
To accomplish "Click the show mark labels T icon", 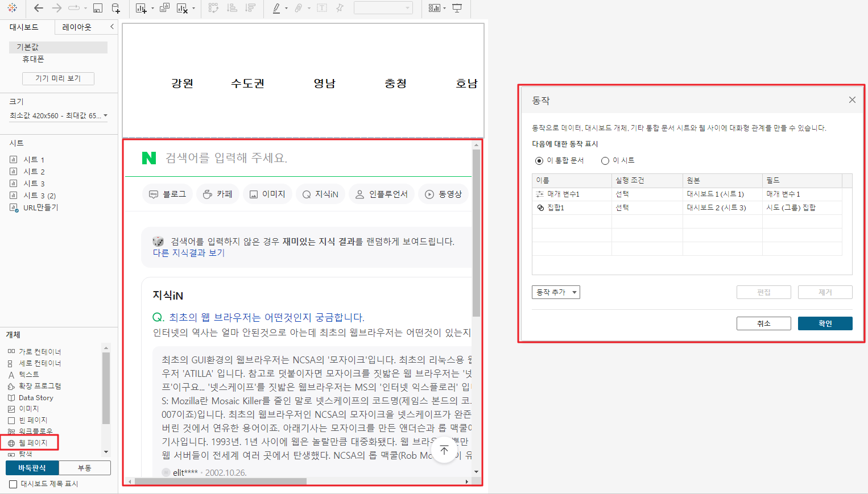I will [322, 8].
